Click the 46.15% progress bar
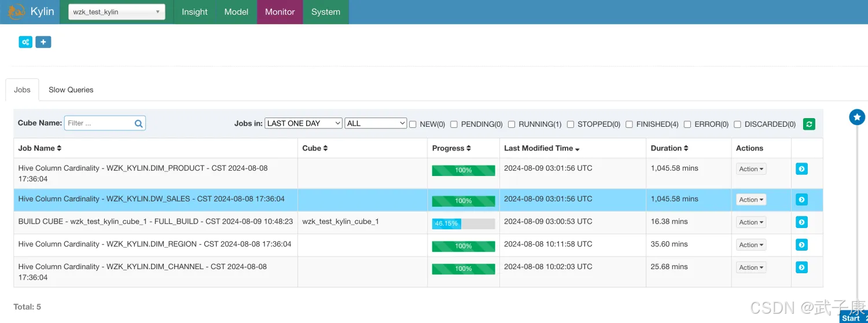 tap(463, 223)
